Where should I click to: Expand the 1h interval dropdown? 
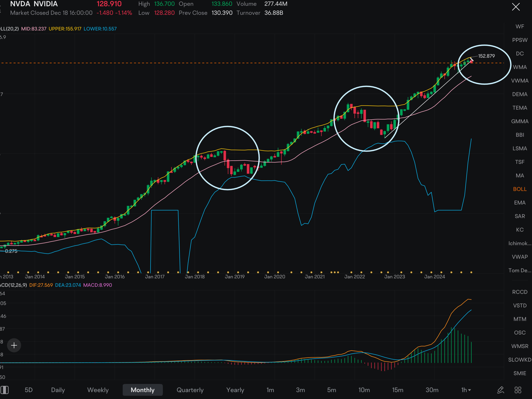(466, 390)
